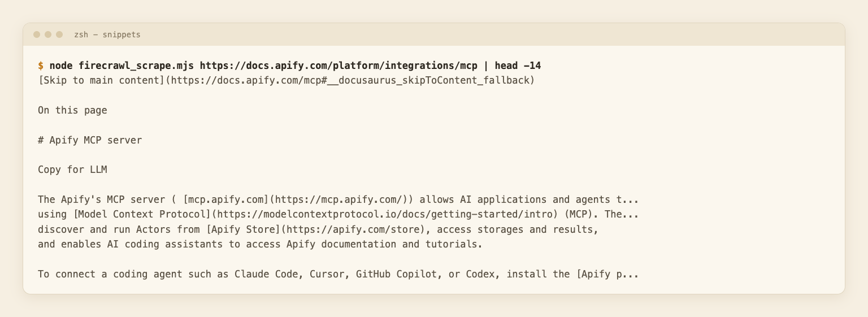Click the third (zoom) window dot
This screenshot has height=317, width=868.
click(59, 34)
